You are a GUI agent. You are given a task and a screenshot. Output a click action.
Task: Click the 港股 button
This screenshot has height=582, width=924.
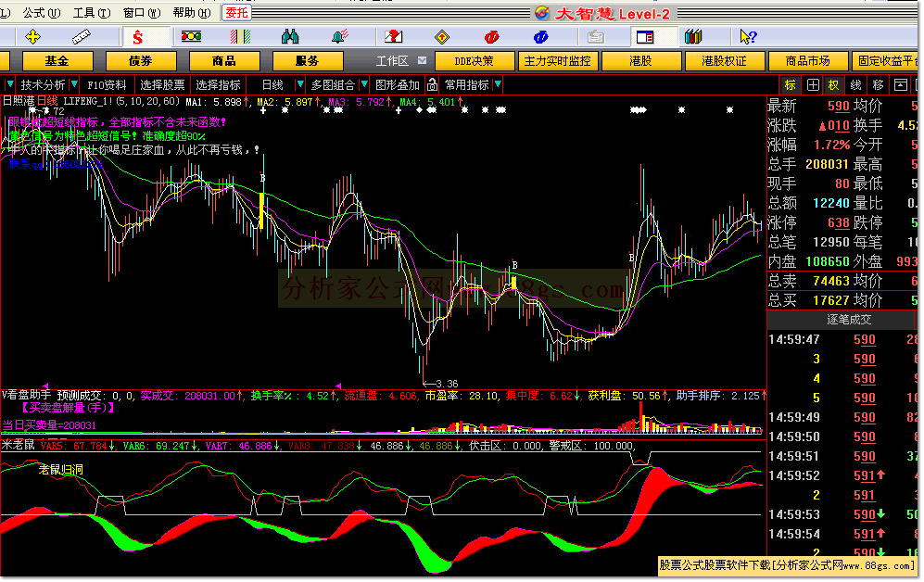[641, 60]
